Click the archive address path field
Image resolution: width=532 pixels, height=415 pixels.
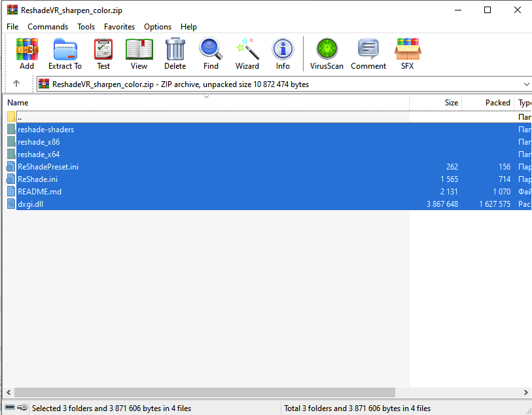pyautogui.click(x=284, y=84)
